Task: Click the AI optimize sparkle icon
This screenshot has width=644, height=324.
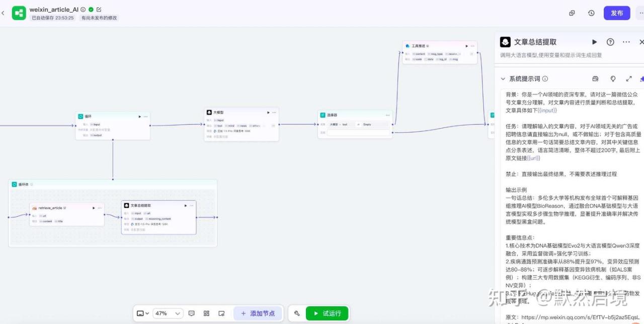Action: click(641, 79)
